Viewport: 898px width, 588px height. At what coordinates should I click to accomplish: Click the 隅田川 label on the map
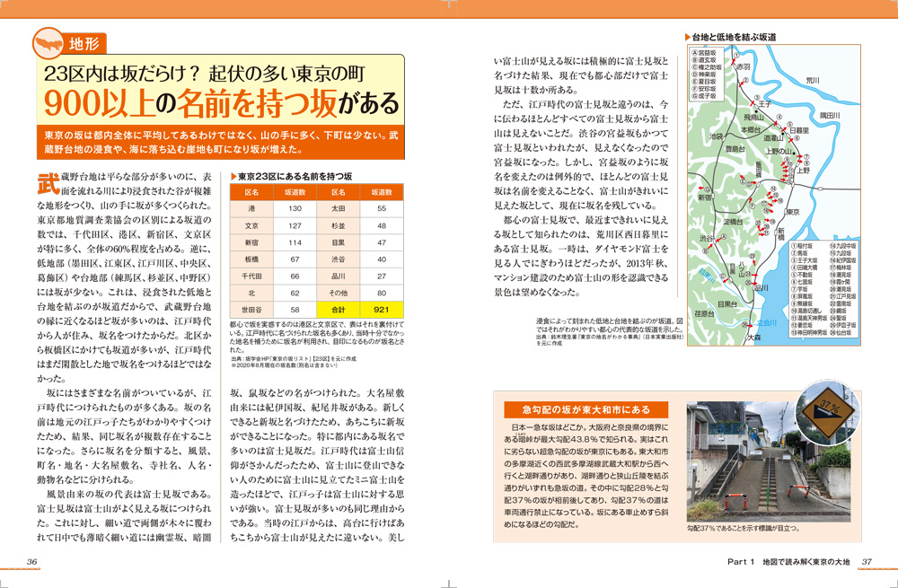(829, 115)
